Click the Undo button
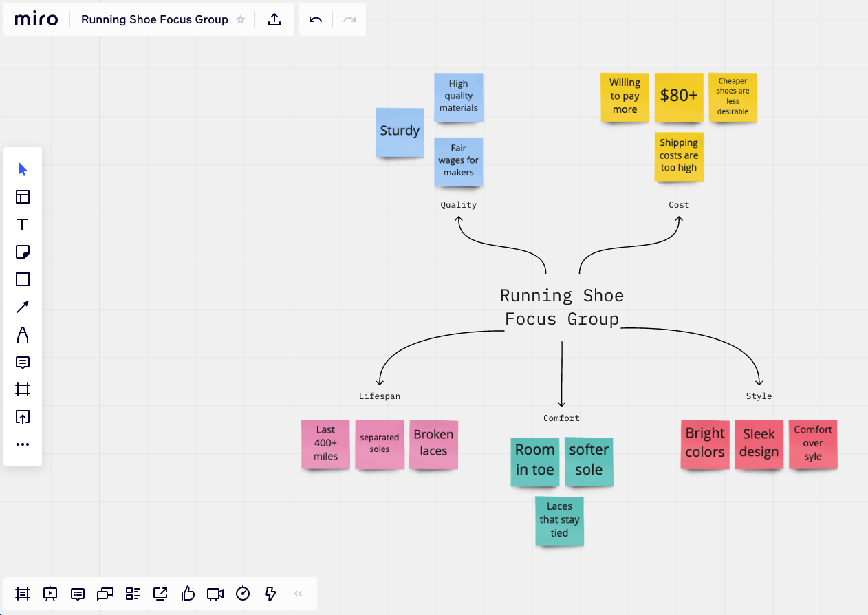This screenshot has height=615, width=868. pyautogui.click(x=315, y=19)
